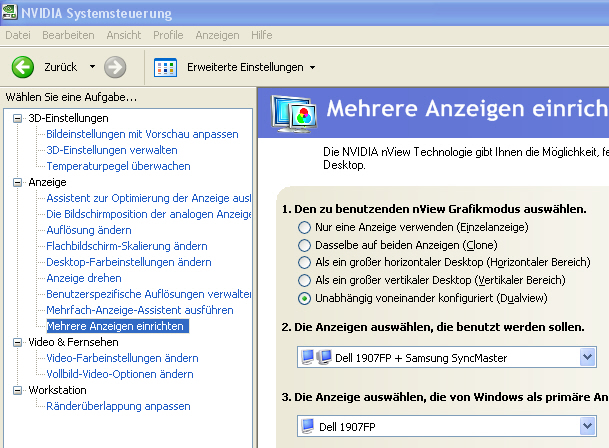This screenshot has height=448, width=609.
Task: Click the NVIDIA title bar icon
Action: [10, 11]
